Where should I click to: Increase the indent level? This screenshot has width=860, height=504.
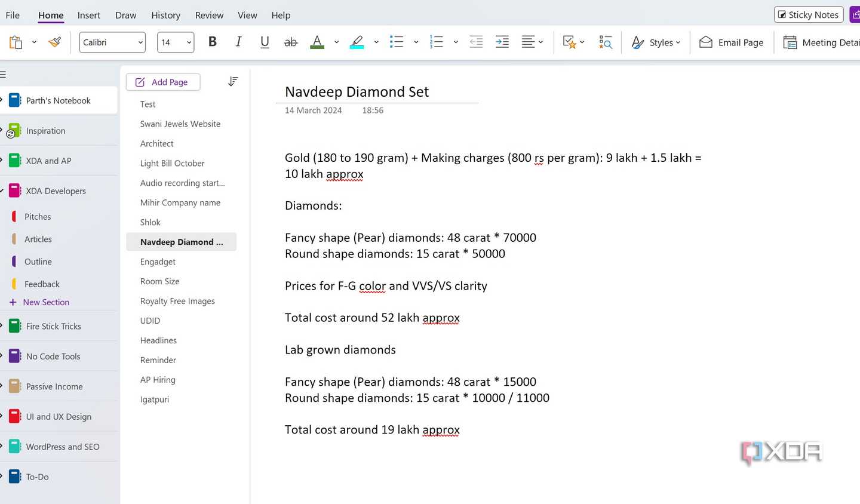click(502, 42)
